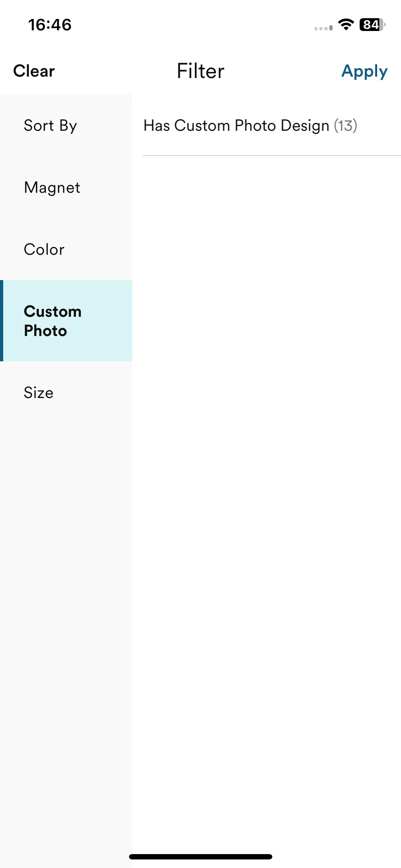Click the blue bar beside Custom Photo
Image resolution: width=401 pixels, height=868 pixels.
click(x=2, y=321)
